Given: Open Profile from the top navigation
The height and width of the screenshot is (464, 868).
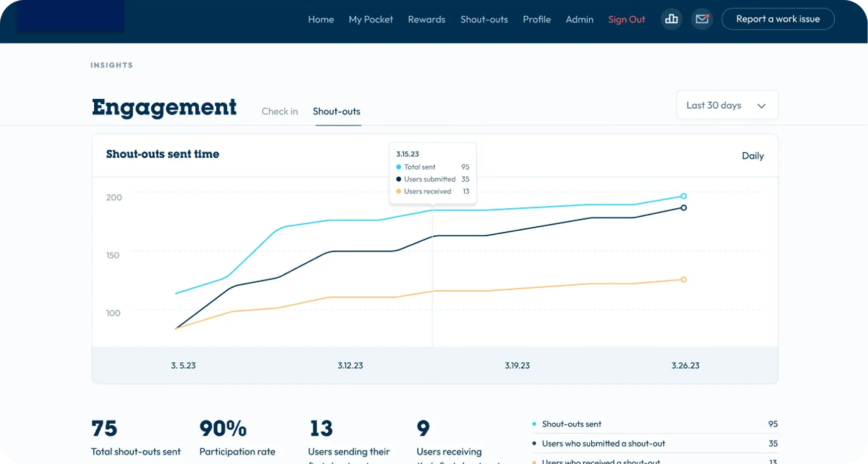Looking at the screenshot, I should coord(536,20).
